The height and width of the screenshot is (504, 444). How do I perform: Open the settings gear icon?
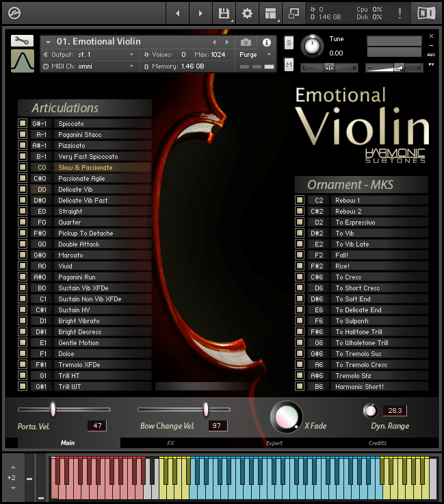(x=247, y=13)
